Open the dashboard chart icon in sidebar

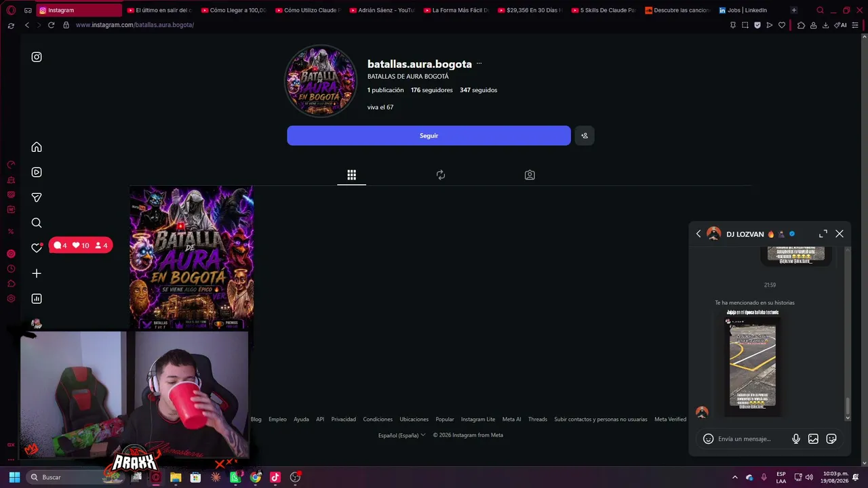point(37,299)
